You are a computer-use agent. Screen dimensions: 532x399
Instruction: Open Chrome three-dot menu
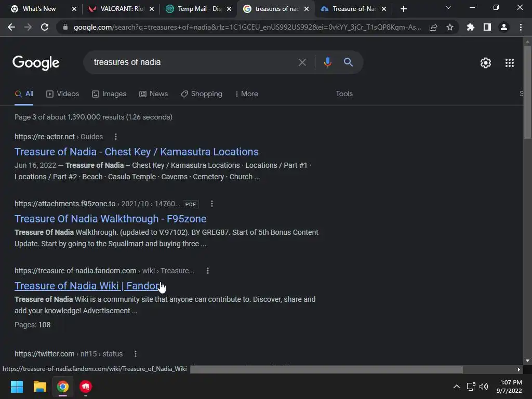coord(521,27)
